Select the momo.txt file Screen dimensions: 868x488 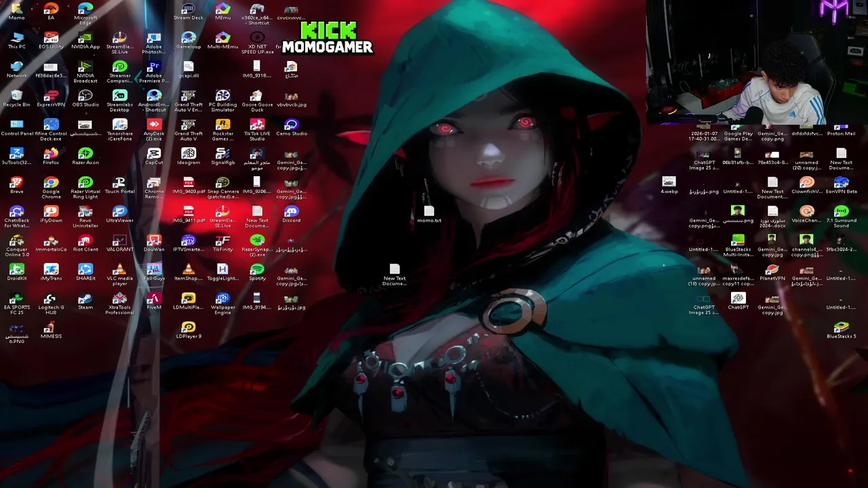pos(429,213)
